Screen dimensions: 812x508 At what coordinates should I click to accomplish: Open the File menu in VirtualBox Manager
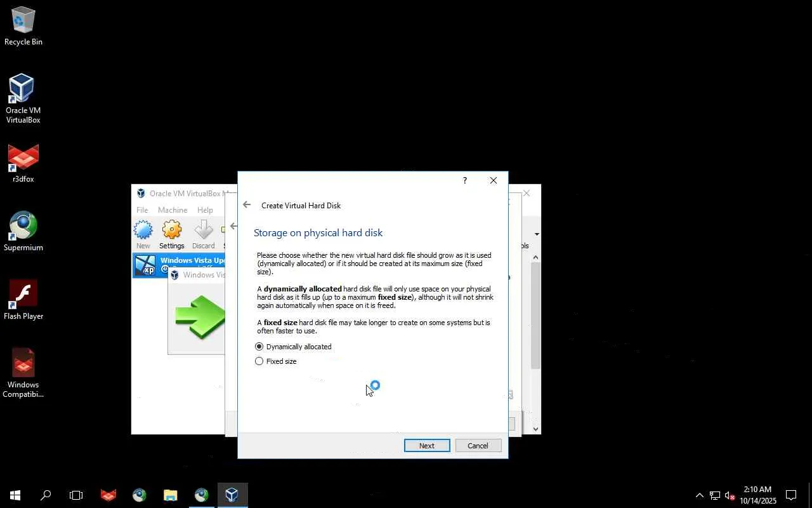(x=142, y=210)
